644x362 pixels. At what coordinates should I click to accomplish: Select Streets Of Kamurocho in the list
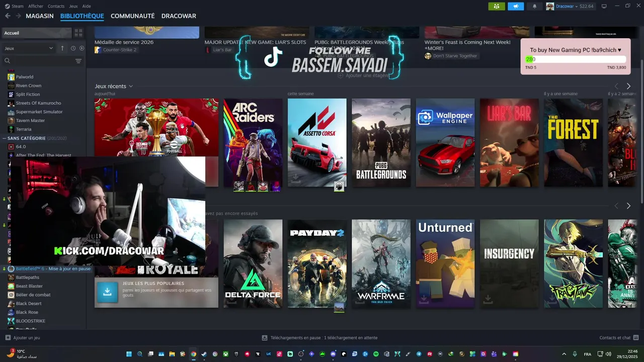(x=38, y=103)
